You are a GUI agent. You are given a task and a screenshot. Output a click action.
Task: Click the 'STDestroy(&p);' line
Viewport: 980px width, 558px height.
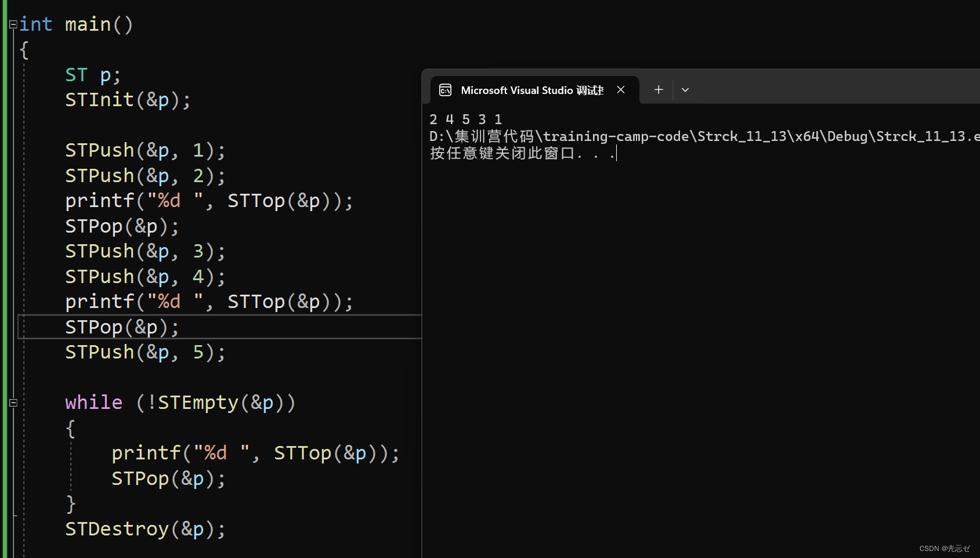[145, 529]
